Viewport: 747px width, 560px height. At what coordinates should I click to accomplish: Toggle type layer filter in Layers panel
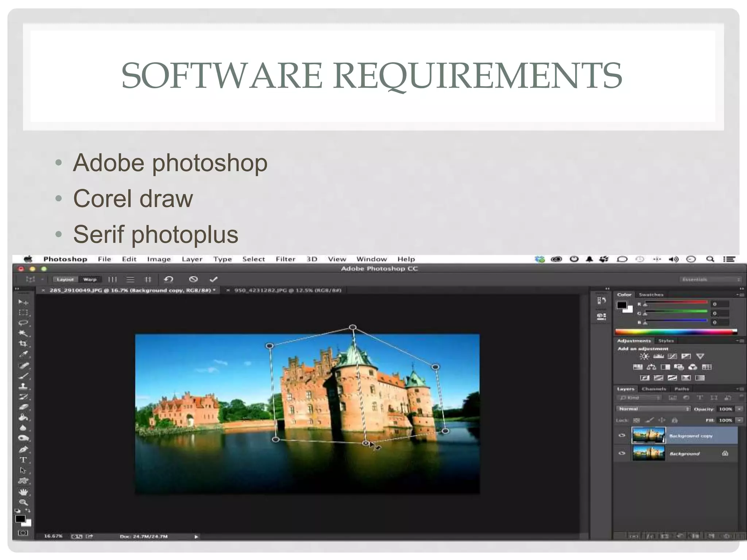point(700,398)
